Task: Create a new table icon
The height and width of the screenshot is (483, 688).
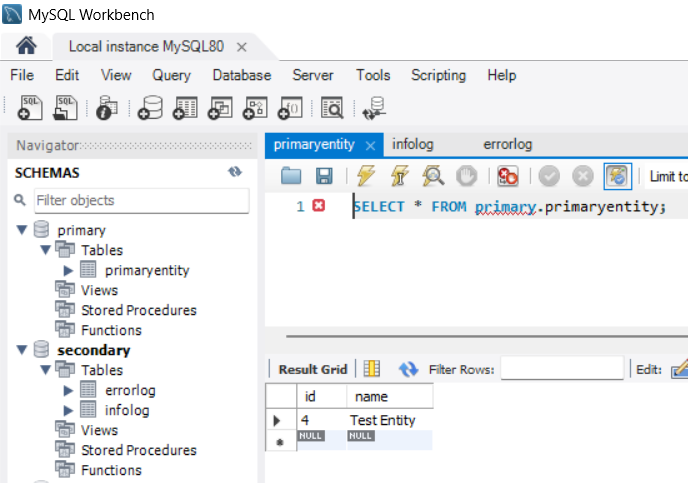Action: point(185,108)
